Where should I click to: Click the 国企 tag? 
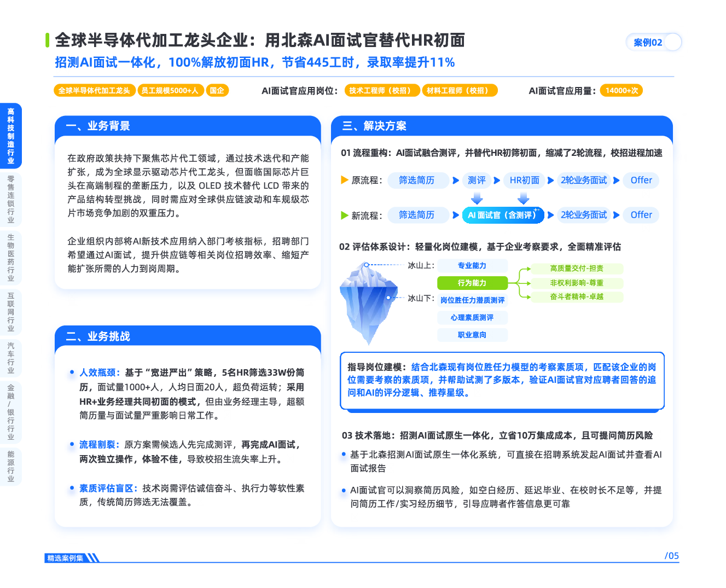coord(217,90)
